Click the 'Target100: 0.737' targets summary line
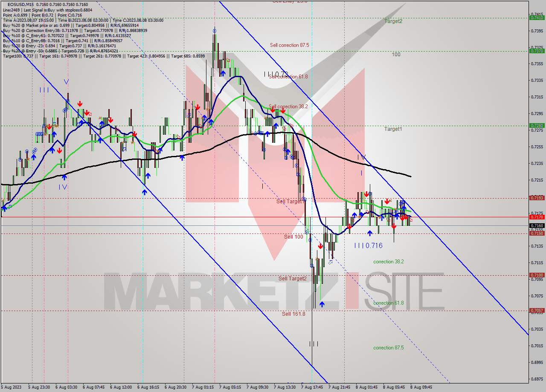Screen dimensions: 546x392 click(104, 56)
